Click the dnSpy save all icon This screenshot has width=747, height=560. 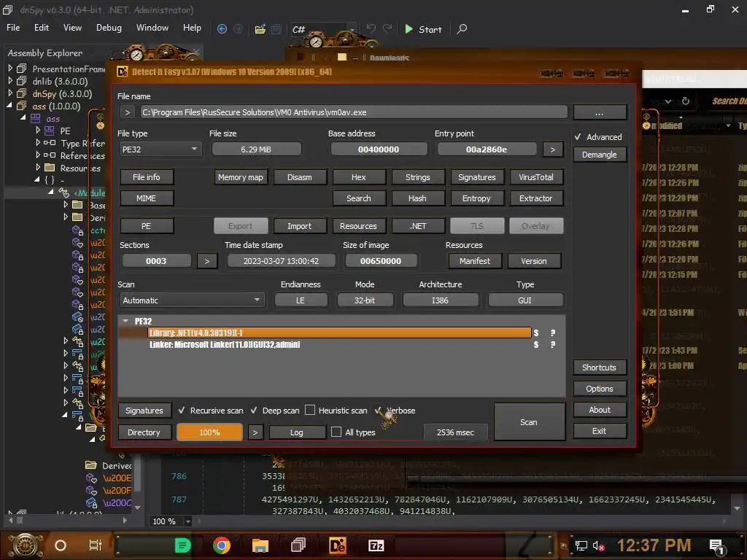[x=276, y=29]
